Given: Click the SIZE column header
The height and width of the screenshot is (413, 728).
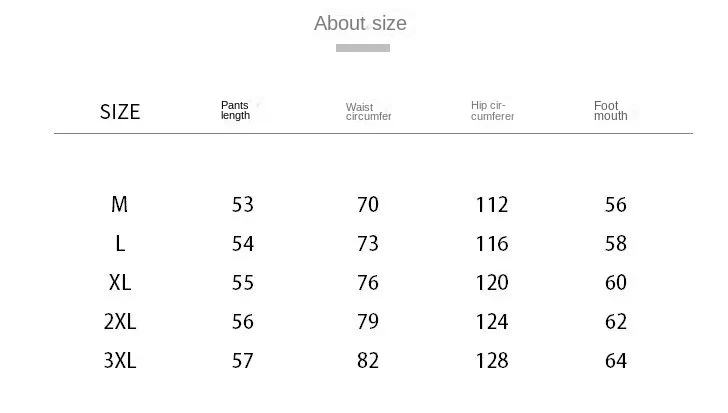Looking at the screenshot, I should [x=120, y=112].
